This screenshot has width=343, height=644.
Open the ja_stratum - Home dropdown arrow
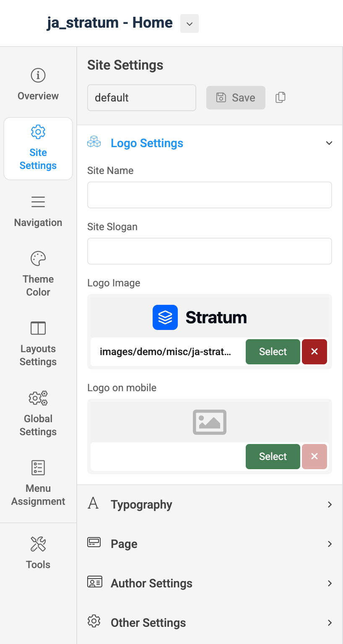[190, 23]
